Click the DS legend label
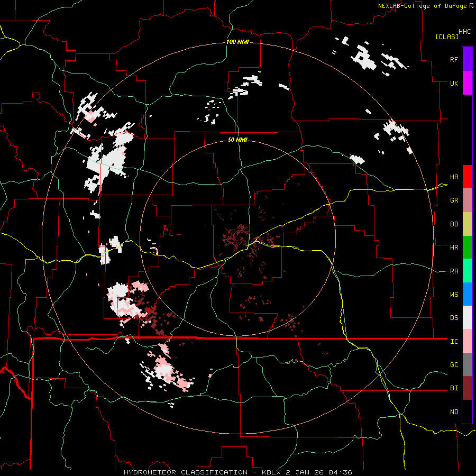This screenshot has height=476, width=476. point(454,318)
